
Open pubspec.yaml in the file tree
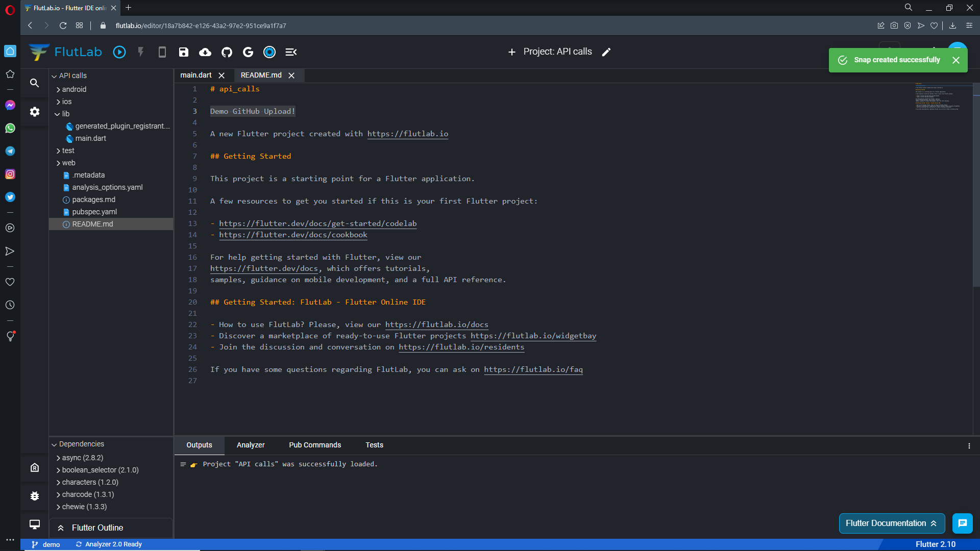pos(94,212)
